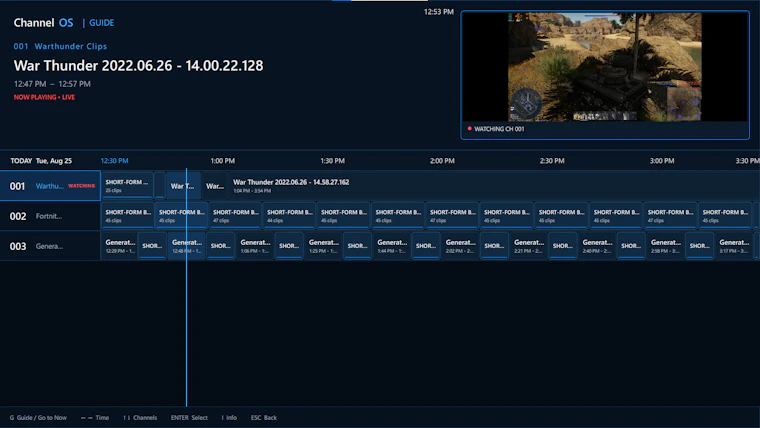This screenshot has width=760, height=428.
Task: Click the 12:47 PM – 12:57 PM time range
Action: pos(52,84)
